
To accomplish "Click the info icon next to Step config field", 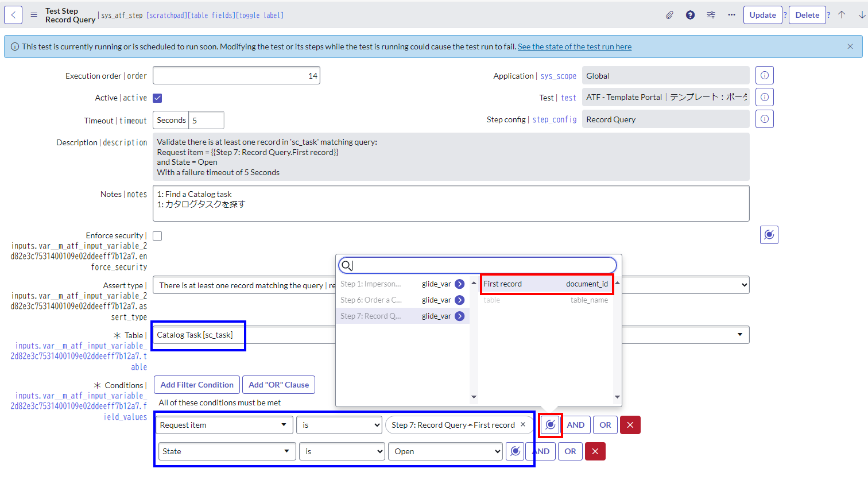I will [764, 119].
